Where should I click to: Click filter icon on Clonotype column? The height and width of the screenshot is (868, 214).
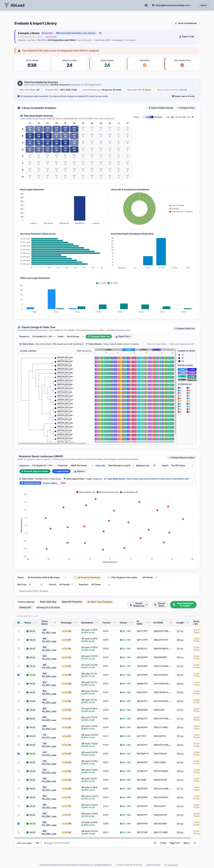click(x=76, y=623)
